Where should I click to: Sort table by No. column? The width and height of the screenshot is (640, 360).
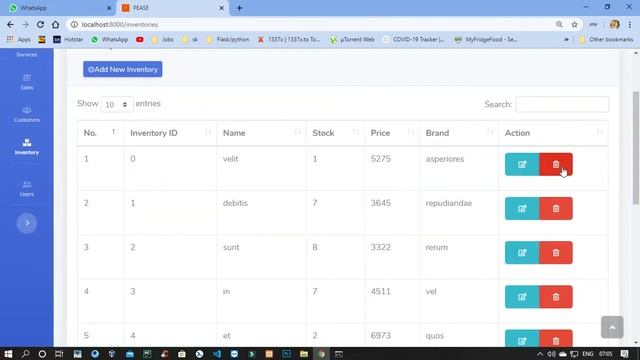100,133
